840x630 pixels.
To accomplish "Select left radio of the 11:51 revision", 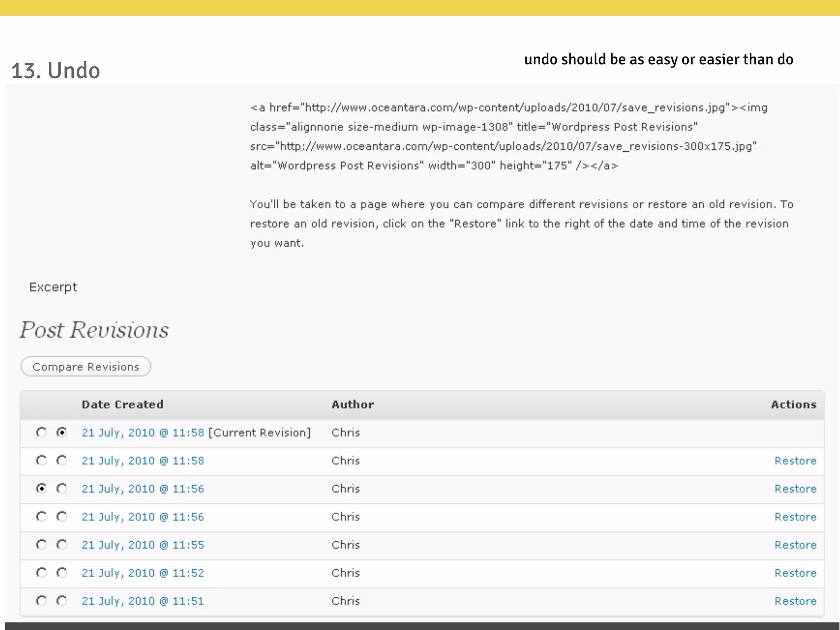I will [41, 601].
